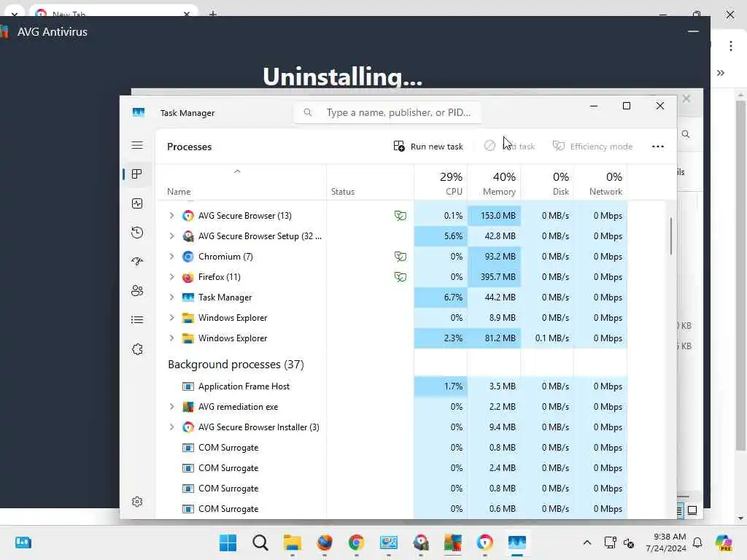
Task: Open AVG Antivirus taskbar icon
Action: tap(452, 542)
